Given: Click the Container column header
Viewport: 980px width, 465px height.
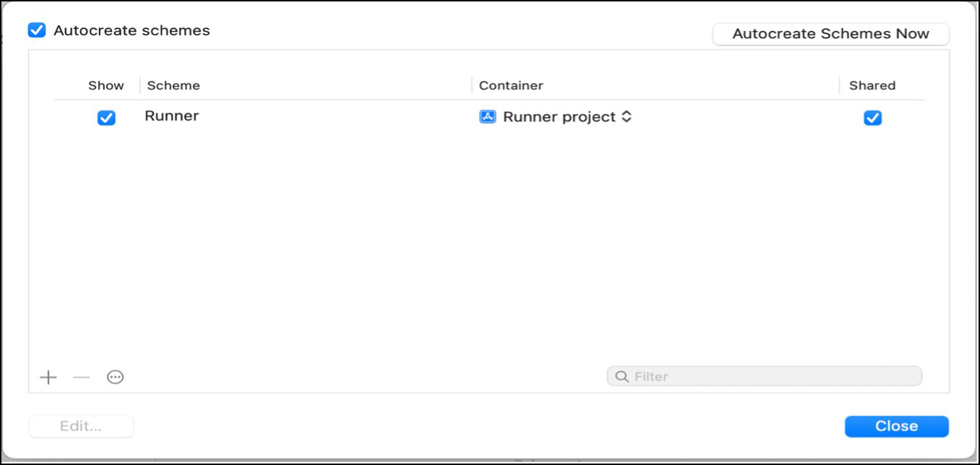Looking at the screenshot, I should 511,85.
